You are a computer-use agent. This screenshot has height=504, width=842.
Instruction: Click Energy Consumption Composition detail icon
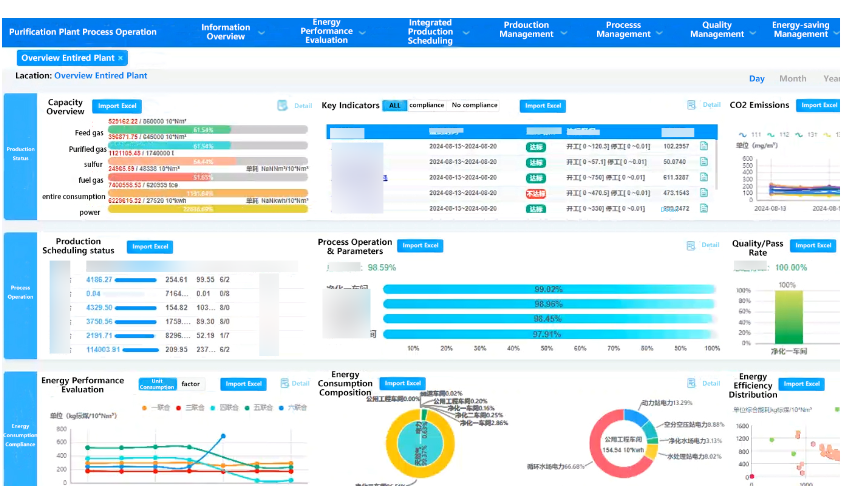(691, 383)
